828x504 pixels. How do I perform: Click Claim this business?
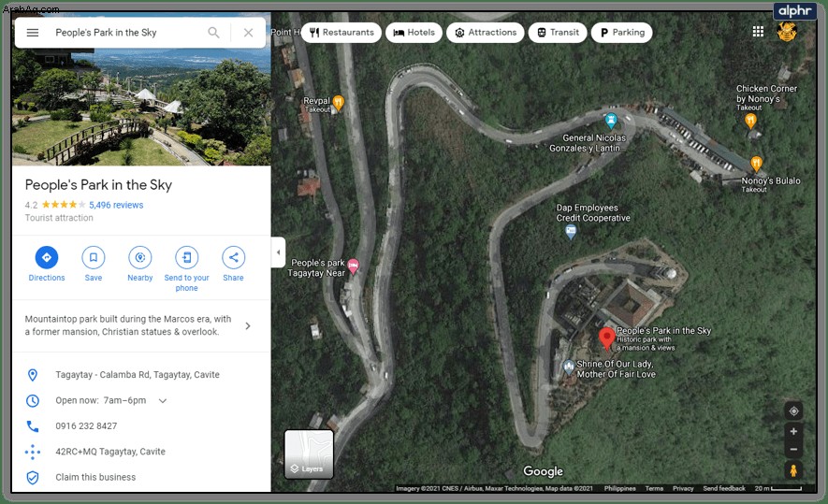[95, 477]
